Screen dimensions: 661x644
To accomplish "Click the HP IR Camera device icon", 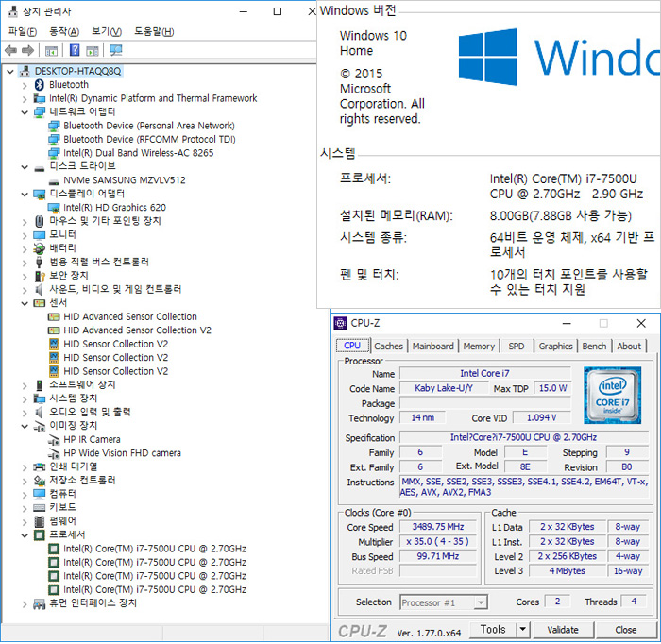I will [x=54, y=440].
